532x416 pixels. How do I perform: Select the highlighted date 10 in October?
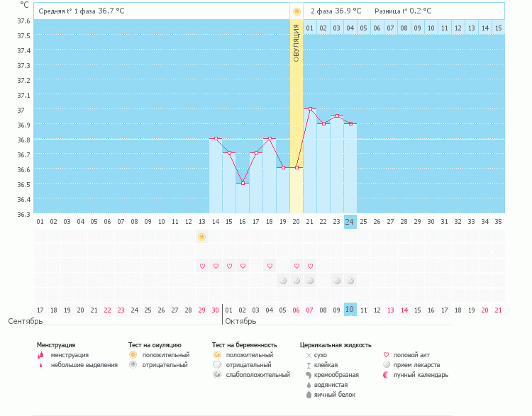click(x=350, y=310)
